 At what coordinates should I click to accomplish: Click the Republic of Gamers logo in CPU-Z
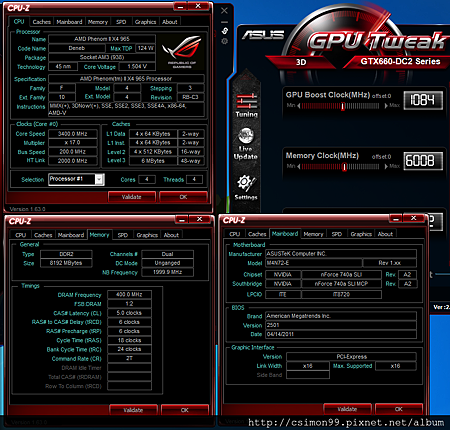point(182,52)
